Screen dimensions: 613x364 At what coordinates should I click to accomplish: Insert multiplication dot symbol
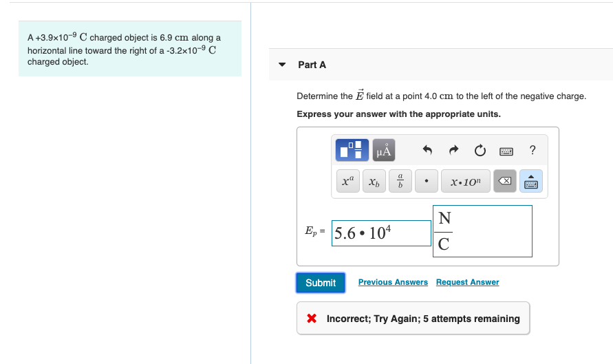pyautogui.click(x=427, y=181)
